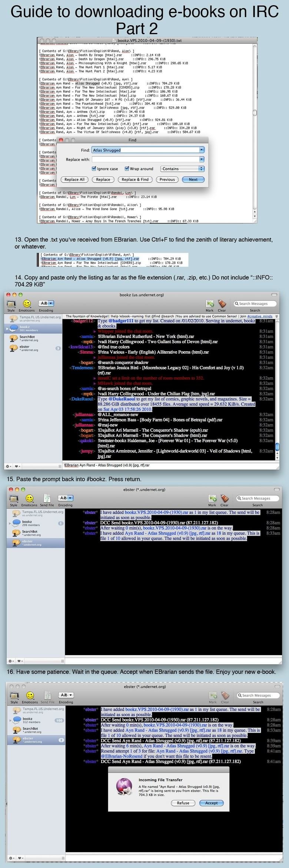
Task: Open Emoticons picker in the bookz chat window
Action: (x=26, y=304)
